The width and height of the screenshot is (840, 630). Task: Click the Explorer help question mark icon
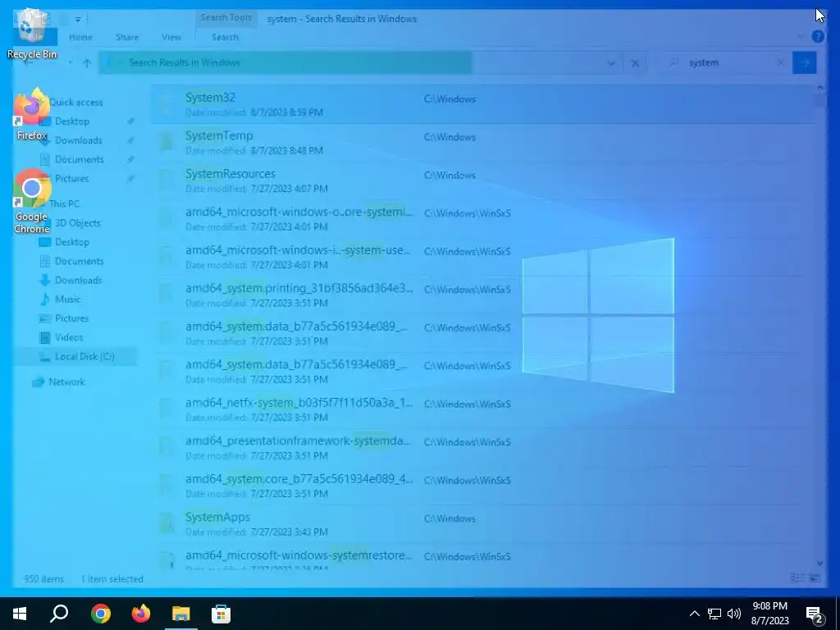point(818,36)
